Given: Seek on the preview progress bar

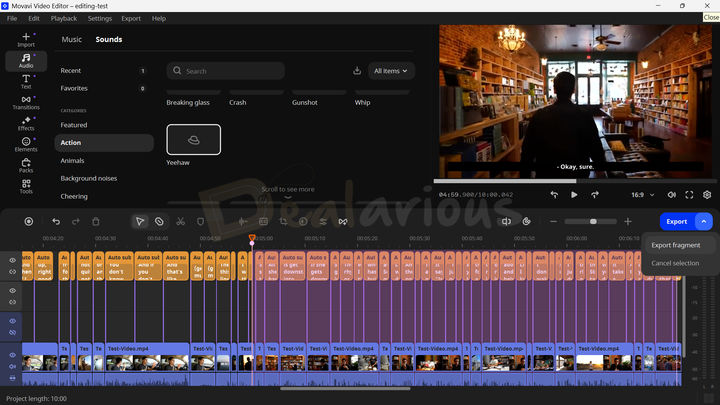Looking at the screenshot, I should tap(574, 181).
